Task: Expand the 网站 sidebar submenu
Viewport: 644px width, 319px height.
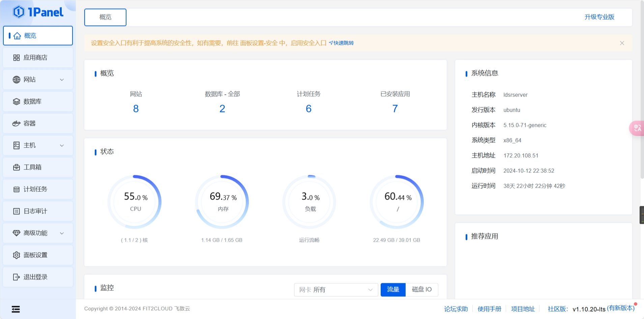Action: click(62, 80)
